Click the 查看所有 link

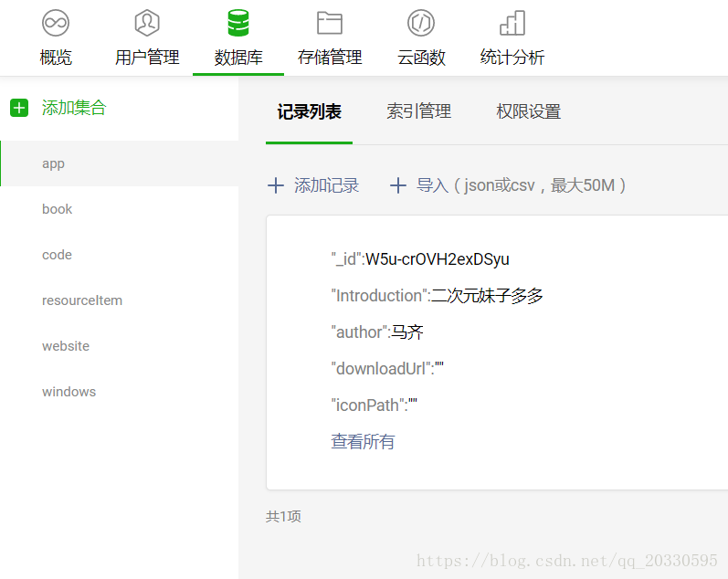[363, 442]
